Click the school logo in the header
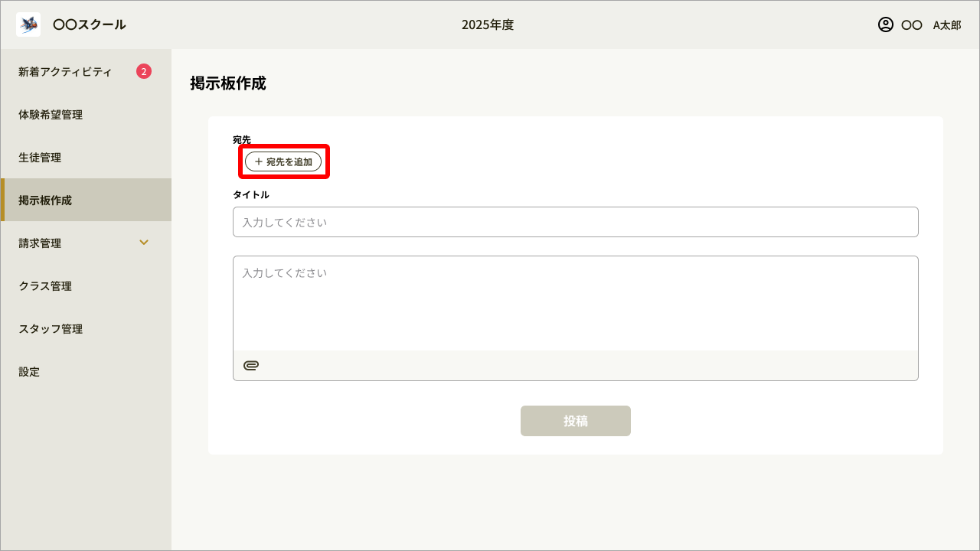The height and width of the screenshot is (551, 980). [x=28, y=24]
